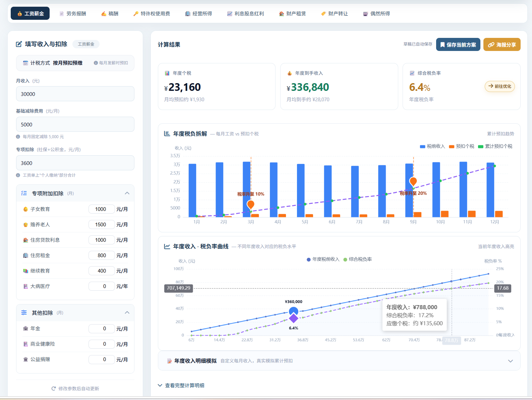532x400 pixels.
Task: Click the 税率升至 20% marker pin
Action: pos(413,181)
